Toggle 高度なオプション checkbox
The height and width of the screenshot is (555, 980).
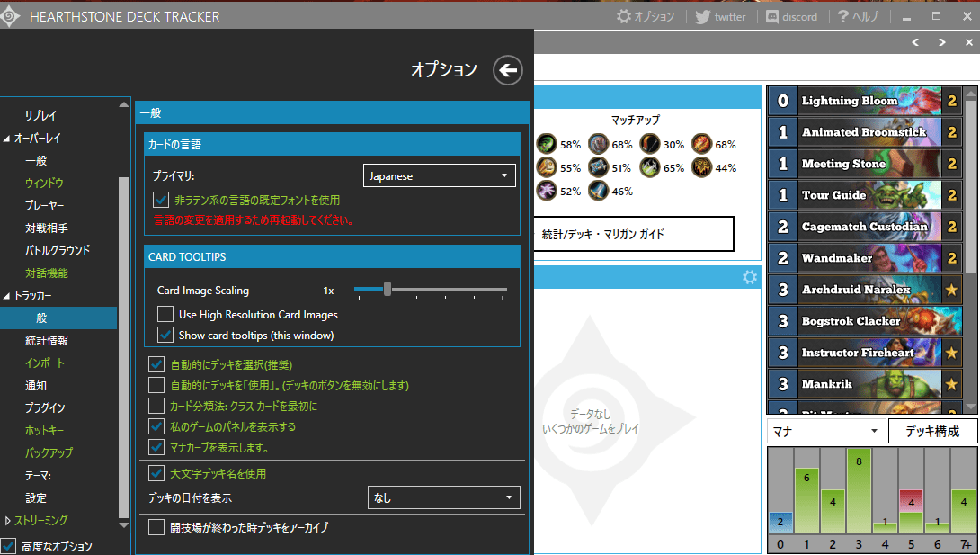click(8, 546)
